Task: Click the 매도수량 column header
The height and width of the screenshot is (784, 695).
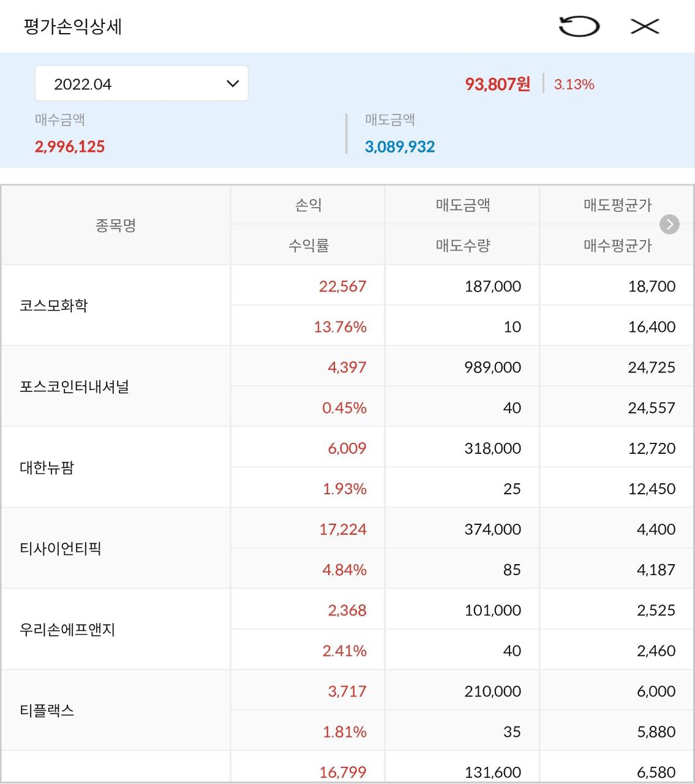Action: (462, 246)
